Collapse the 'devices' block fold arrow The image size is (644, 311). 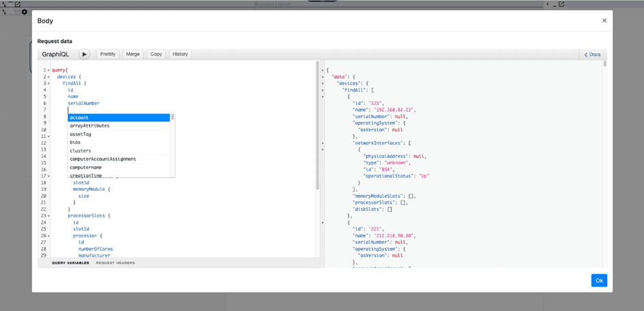coord(48,77)
